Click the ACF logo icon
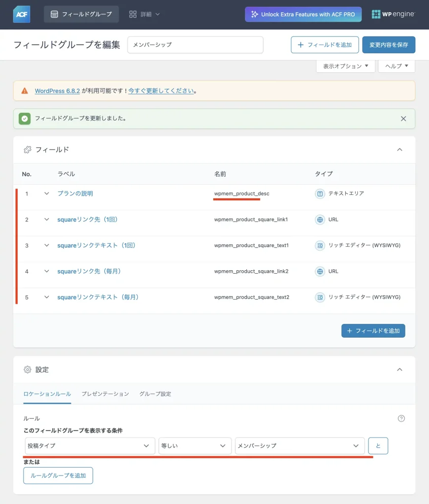Screen dimensions: 429x504 pos(22,14)
